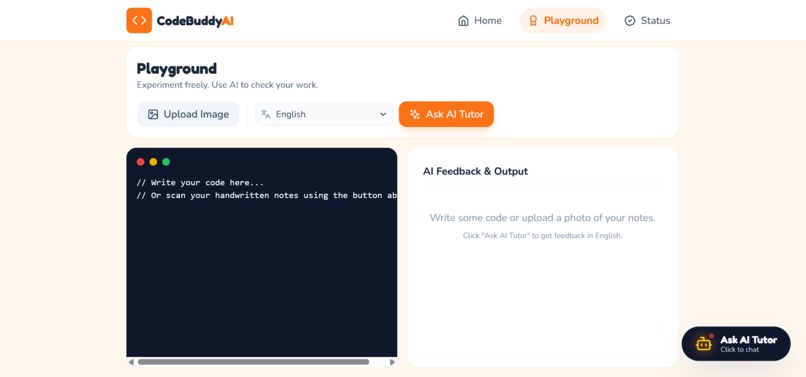Click the sparkle icon in Ask AI Tutor button
The image size is (806, 377).
[415, 114]
